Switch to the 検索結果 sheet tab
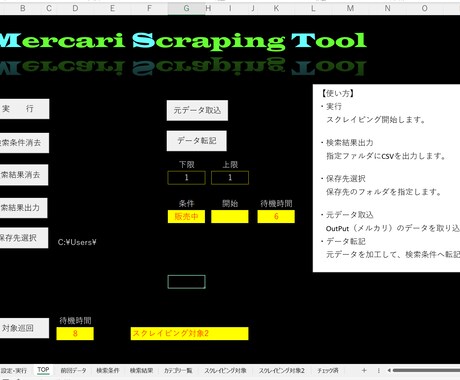This screenshot has height=380, width=460. coord(141,370)
